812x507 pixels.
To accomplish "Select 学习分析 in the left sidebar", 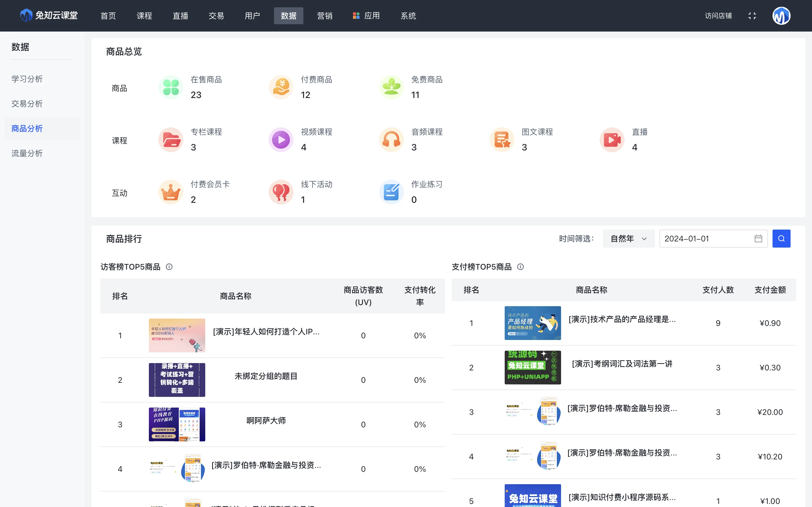I will point(27,79).
